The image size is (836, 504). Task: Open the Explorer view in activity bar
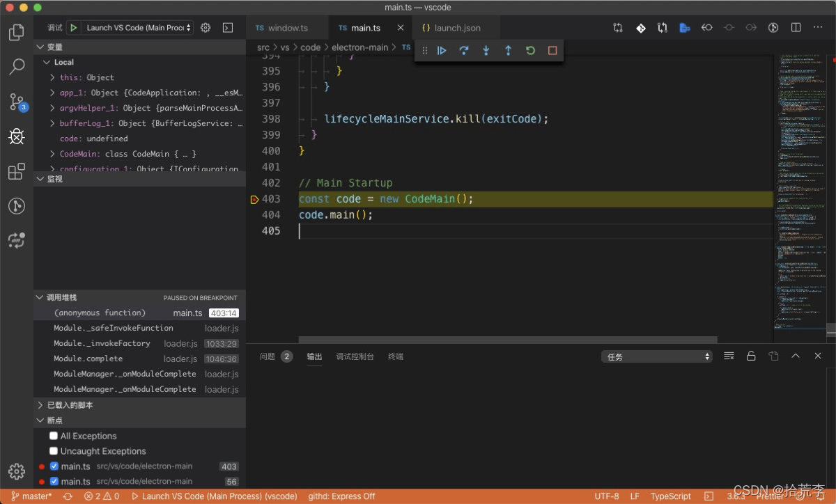17,32
